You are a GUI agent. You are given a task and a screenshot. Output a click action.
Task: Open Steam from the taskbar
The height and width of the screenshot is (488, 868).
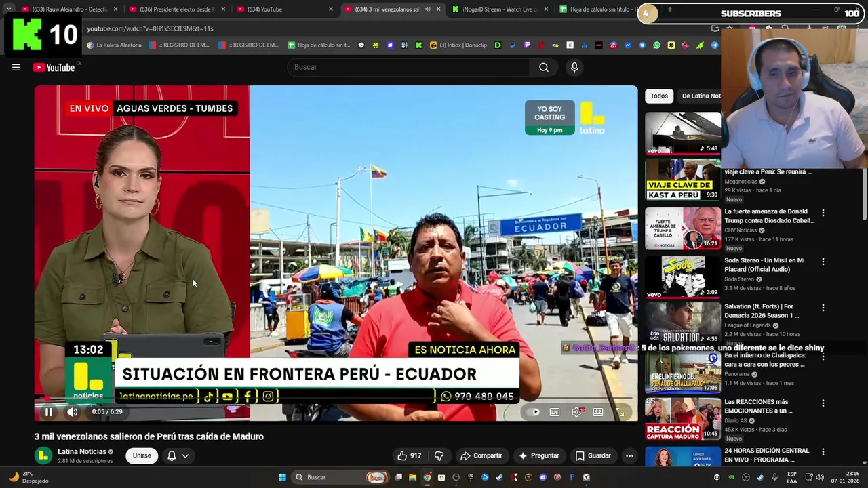point(499,477)
